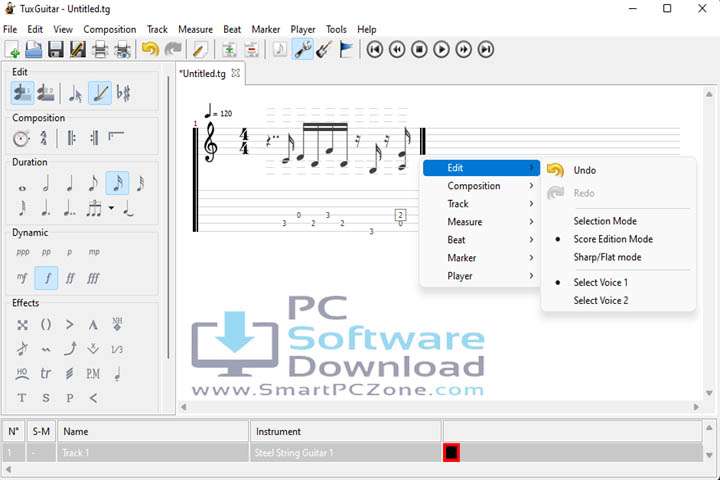Click the grey Redo arrow in the toolbar
Image resolution: width=720 pixels, height=480 pixels.
point(173,49)
